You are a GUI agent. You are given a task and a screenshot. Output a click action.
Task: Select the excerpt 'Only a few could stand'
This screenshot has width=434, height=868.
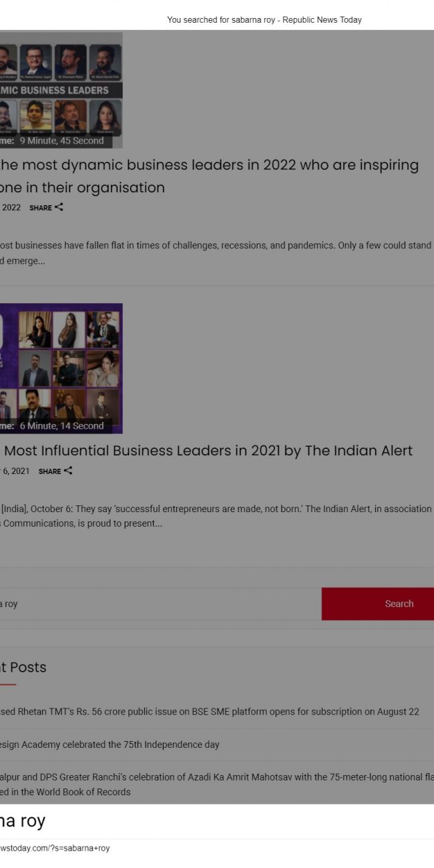[385, 246]
